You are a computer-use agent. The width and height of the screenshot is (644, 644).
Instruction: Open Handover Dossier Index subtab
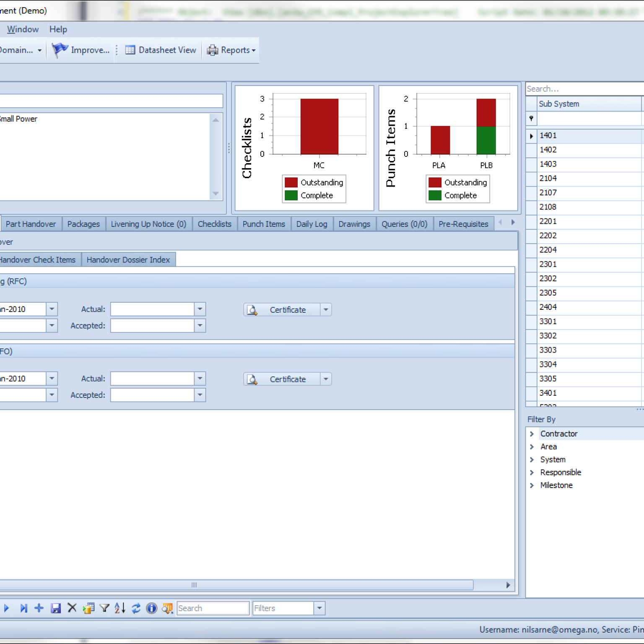(128, 260)
